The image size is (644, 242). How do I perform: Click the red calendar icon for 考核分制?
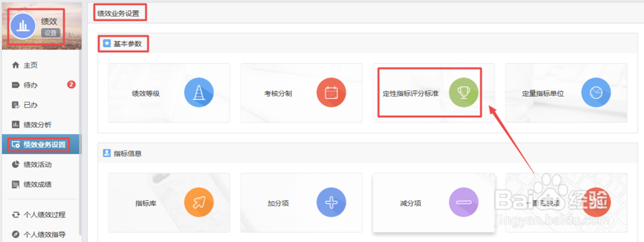(331, 93)
